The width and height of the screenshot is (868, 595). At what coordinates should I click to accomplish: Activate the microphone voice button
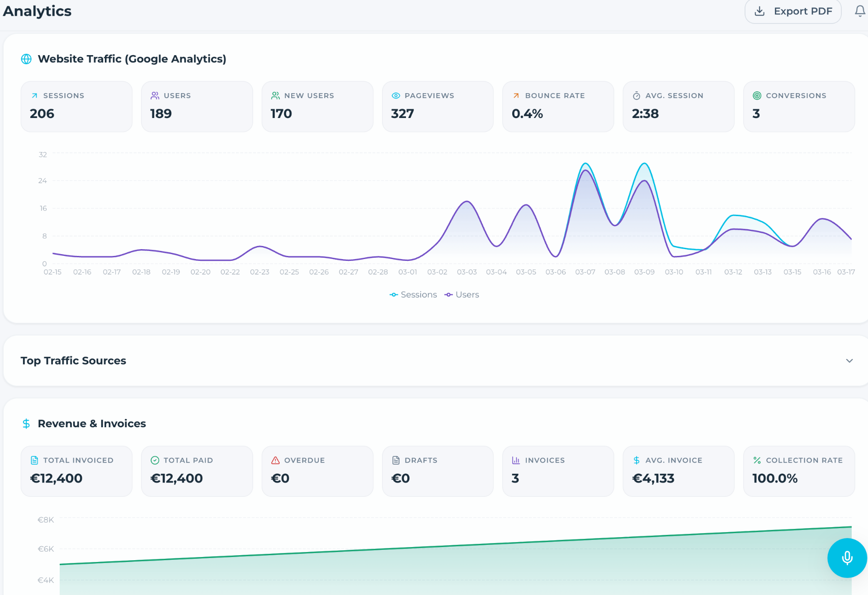[847, 557]
